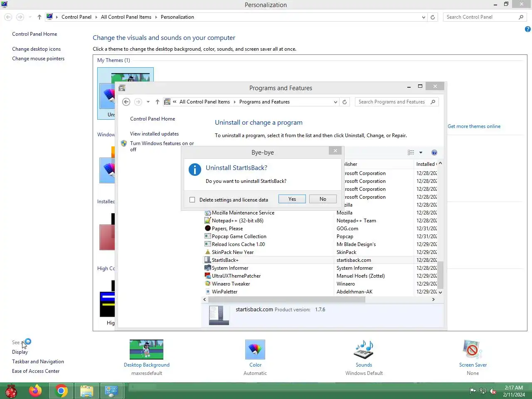Open Desktop Background settings
The height and width of the screenshot is (399, 532).
(x=146, y=350)
